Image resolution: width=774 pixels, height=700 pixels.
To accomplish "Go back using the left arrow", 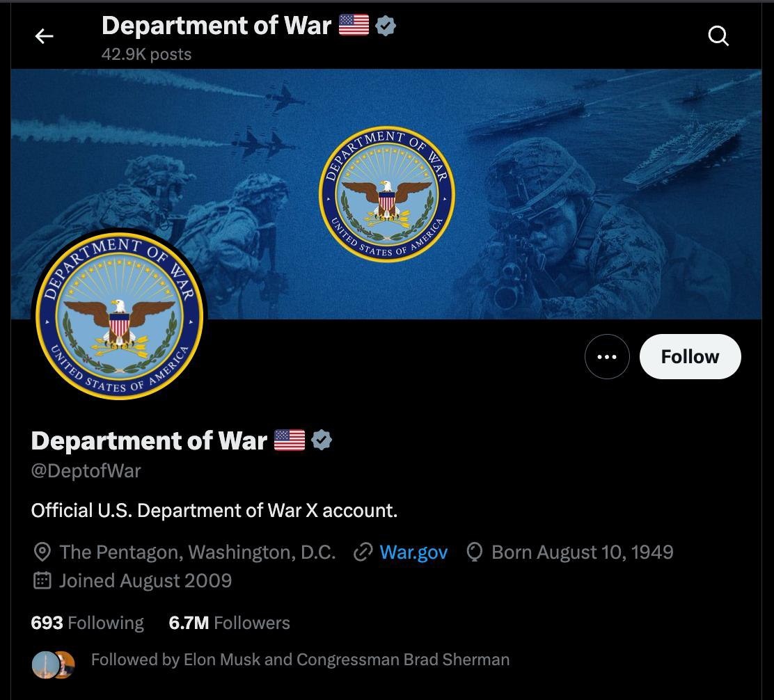I will pyautogui.click(x=44, y=36).
